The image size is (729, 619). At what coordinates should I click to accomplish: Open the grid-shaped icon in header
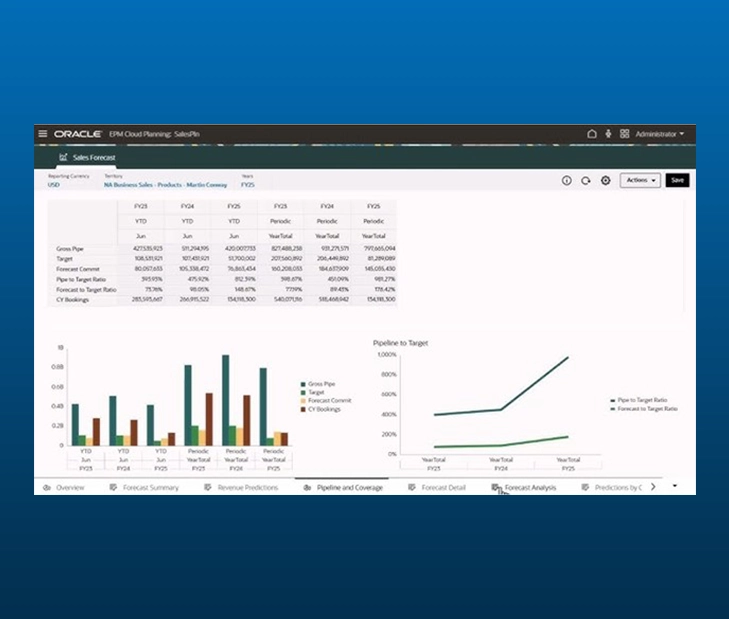pos(624,133)
